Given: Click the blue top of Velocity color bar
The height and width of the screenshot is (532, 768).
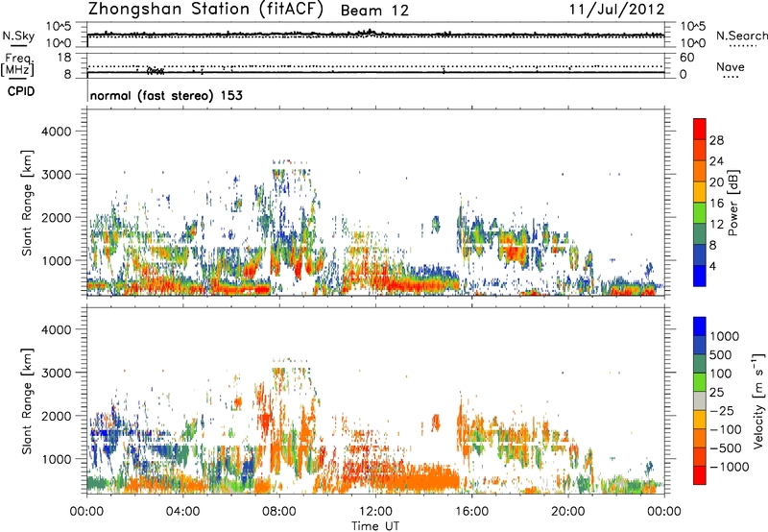Looking at the screenshot, I should click(x=700, y=326).
